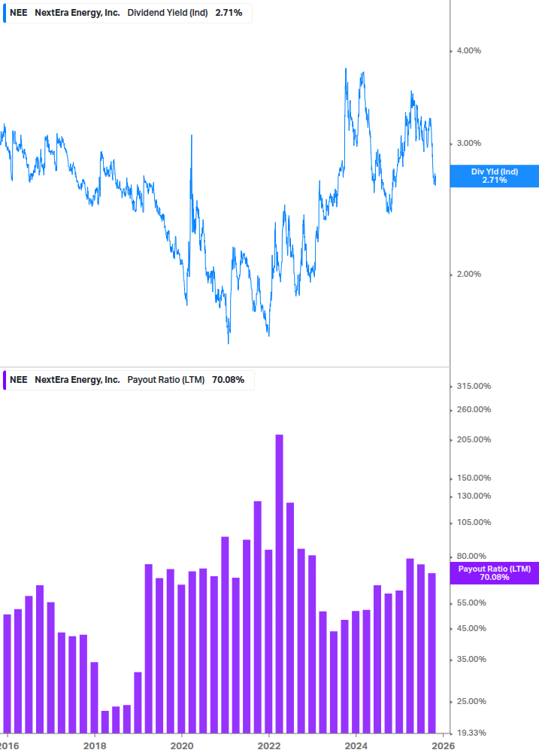This screenshot has width=539, height=756.
Task: Click the 19.33% payout axis label
Action: pos(471,733)
